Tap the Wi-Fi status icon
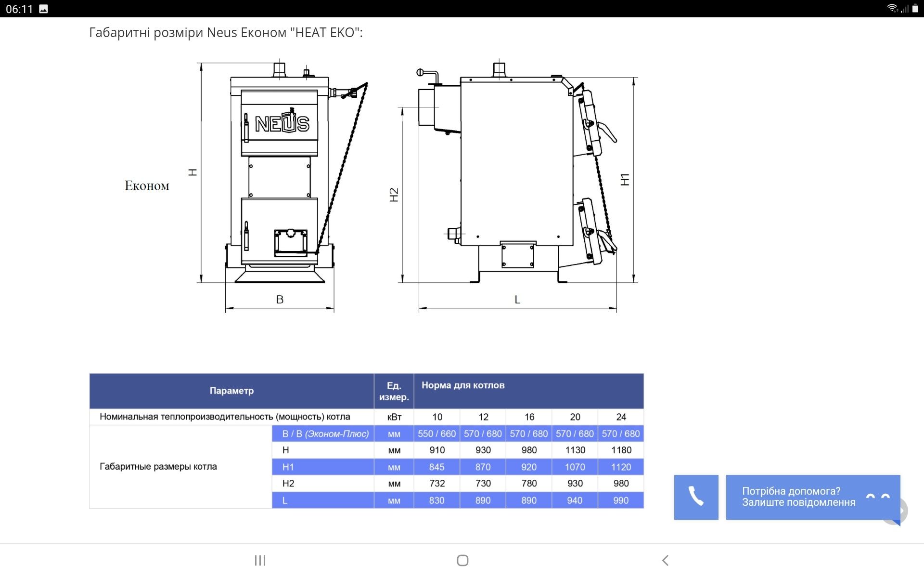This screenshot has width=924, height=578. 893,8
